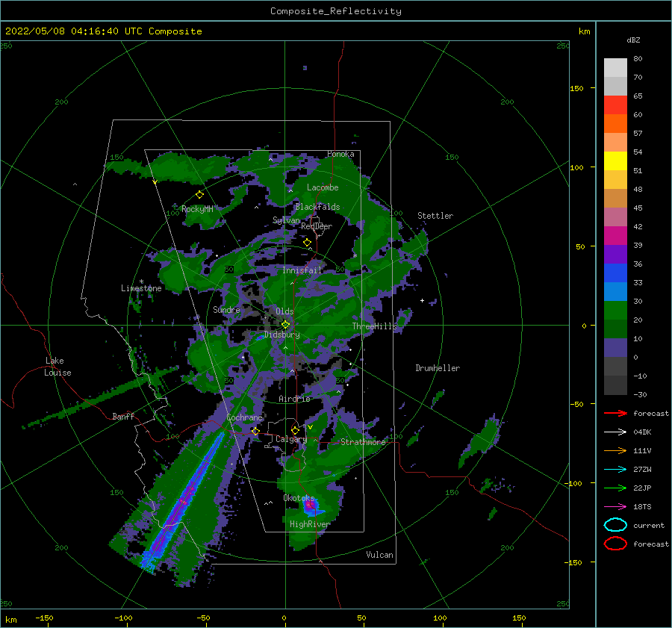
Task: Click the Drumheller label
Action: pyautogui.click(x=438, y=368)
